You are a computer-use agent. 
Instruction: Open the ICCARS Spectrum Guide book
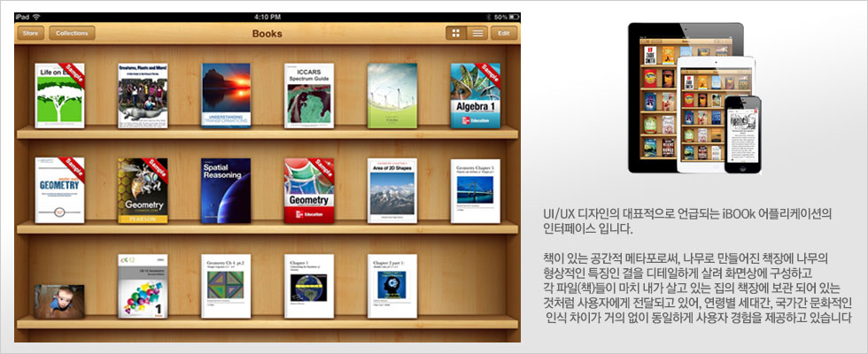tap(309, 96)
